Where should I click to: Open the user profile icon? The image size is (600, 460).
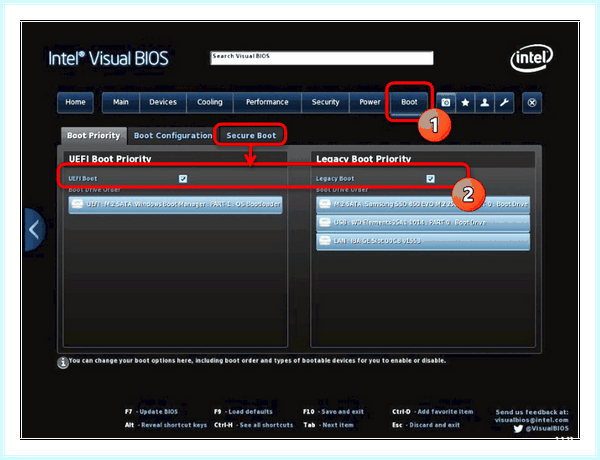coord(485,103)
